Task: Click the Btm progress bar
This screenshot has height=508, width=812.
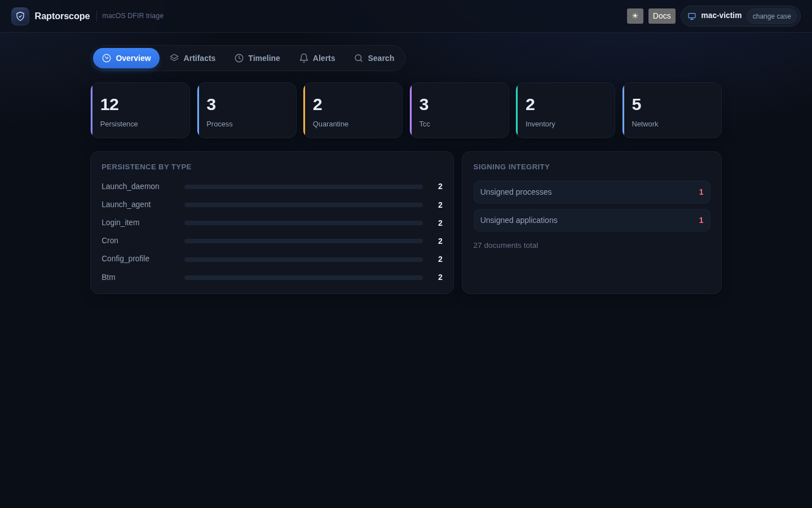Action: tap(303, 278)
